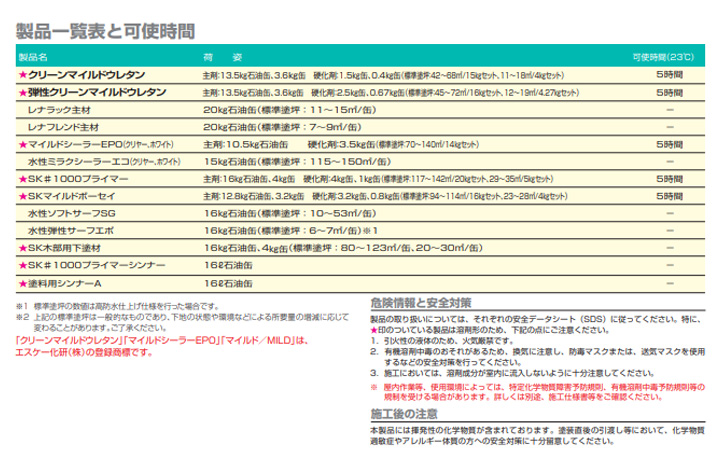
Task: Click packaging text 16kg石油缶(標準塗坪:6~7㎡/缶)※1
Action: tap(291, 231)
